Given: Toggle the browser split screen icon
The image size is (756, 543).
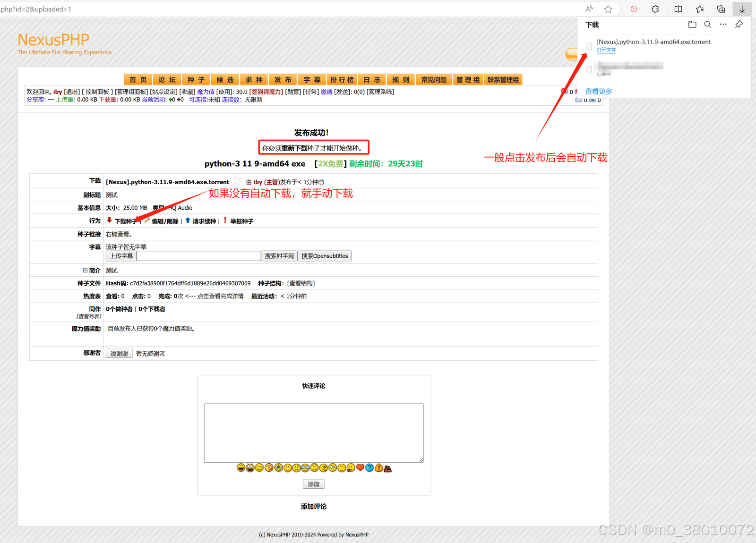Looking at the screenshot, I should 678,9.
